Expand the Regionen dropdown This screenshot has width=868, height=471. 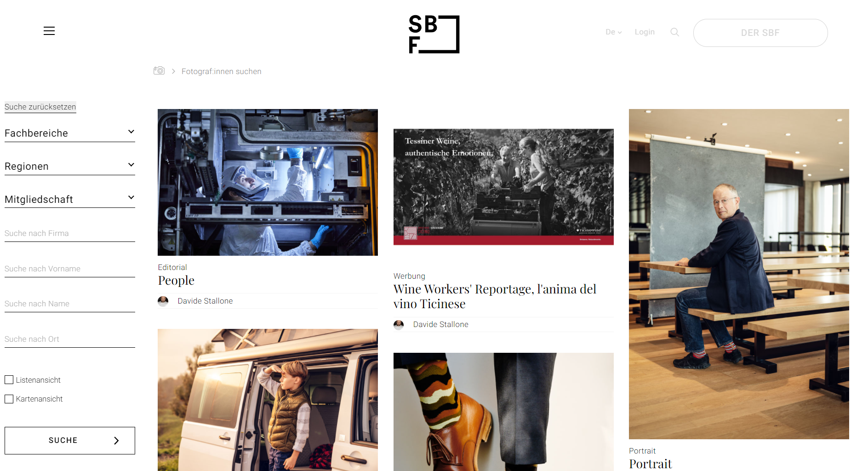pos(70,167)
